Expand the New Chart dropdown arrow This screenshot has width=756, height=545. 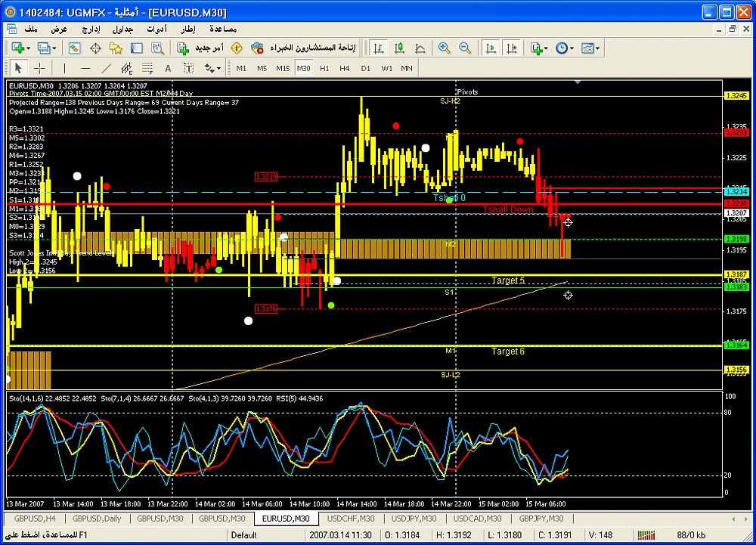point(28,48)
